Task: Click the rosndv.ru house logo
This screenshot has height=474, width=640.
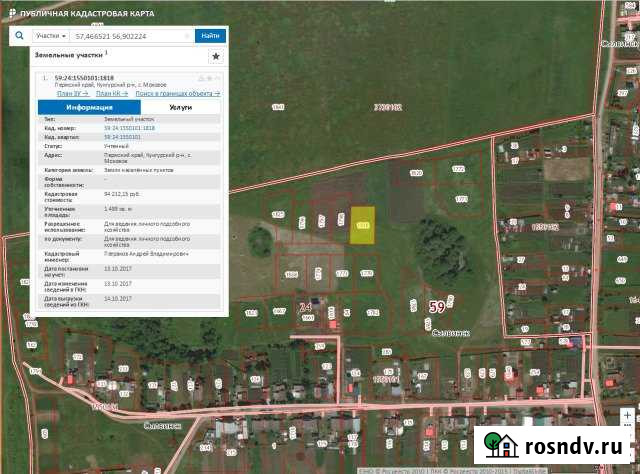Action: [499, 442]
